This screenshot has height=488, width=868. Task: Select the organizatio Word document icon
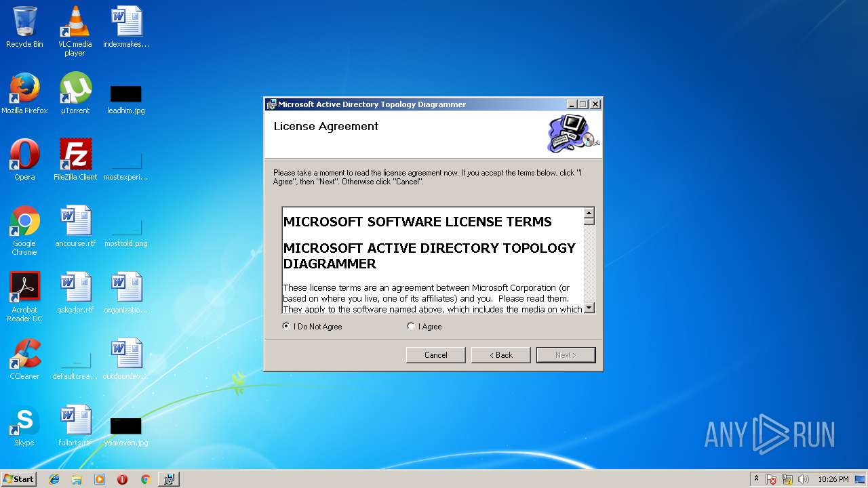pyautogui.click(x=126, y=293)
